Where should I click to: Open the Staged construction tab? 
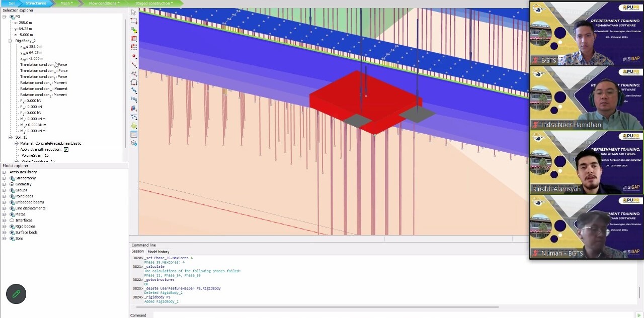(153, 3)
